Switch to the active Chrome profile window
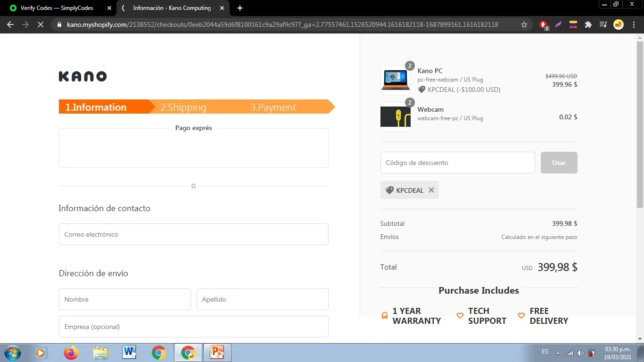Image resolution: width=644 pixels, height=362 pixels. click(188, 353)
